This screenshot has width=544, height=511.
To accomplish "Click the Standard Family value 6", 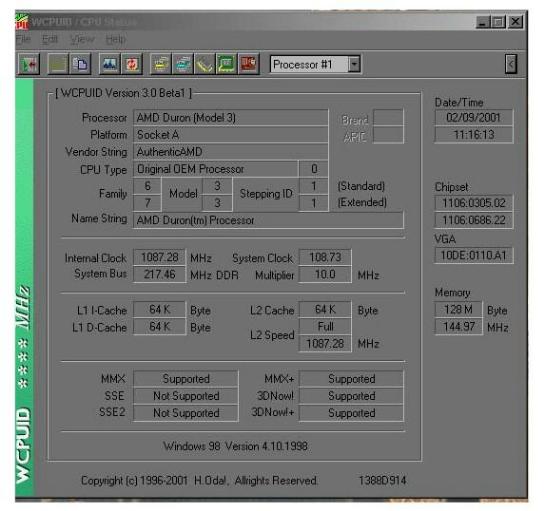I will (147, 186).
